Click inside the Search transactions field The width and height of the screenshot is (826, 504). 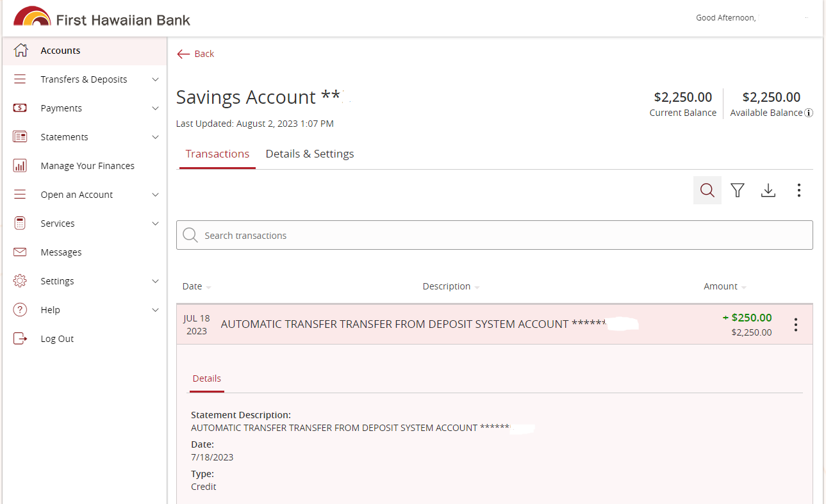click(x=384, y=235)
